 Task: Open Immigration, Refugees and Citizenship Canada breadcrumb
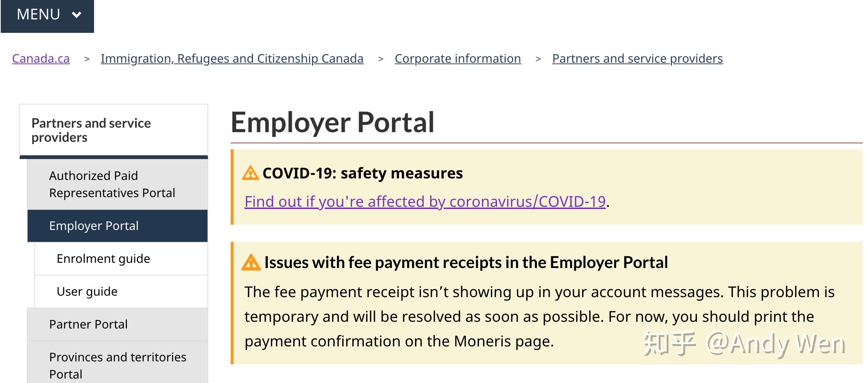[232, 59]
